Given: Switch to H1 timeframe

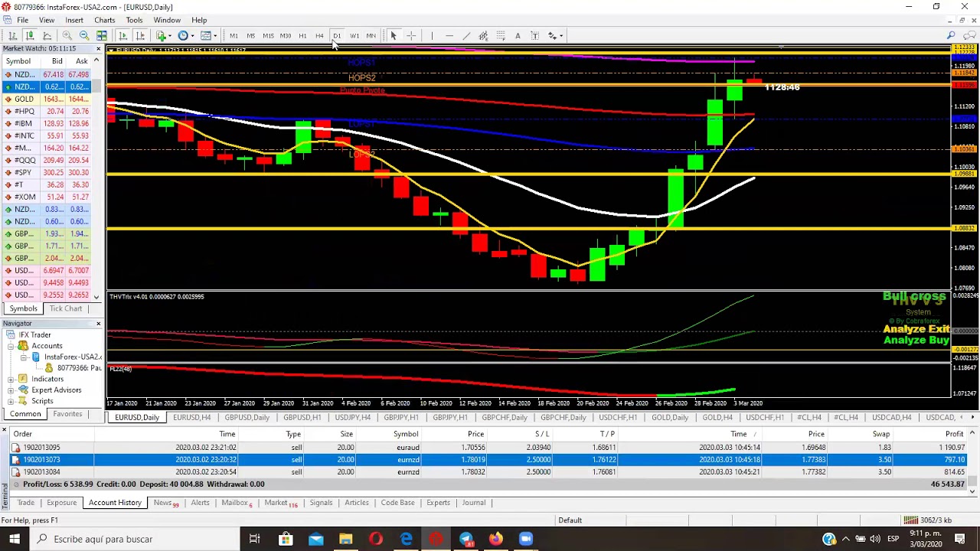Looking at the screenshot, I should [x=302, y=35].
